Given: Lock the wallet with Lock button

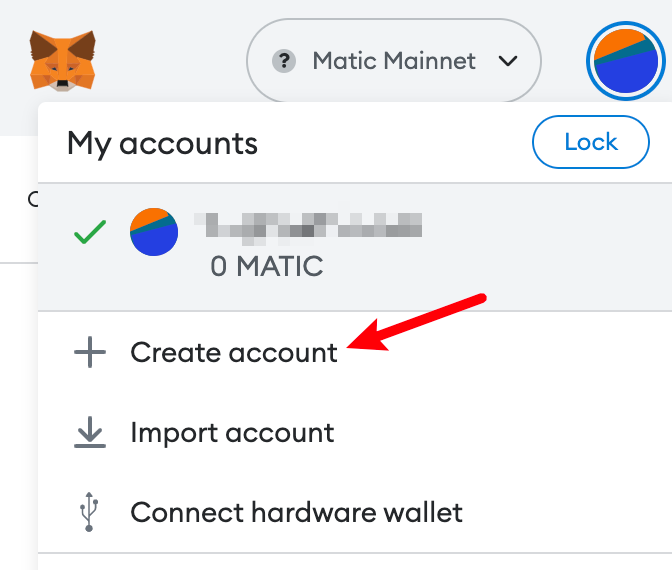Looking at the screenshot, I should tap(591, 142).
